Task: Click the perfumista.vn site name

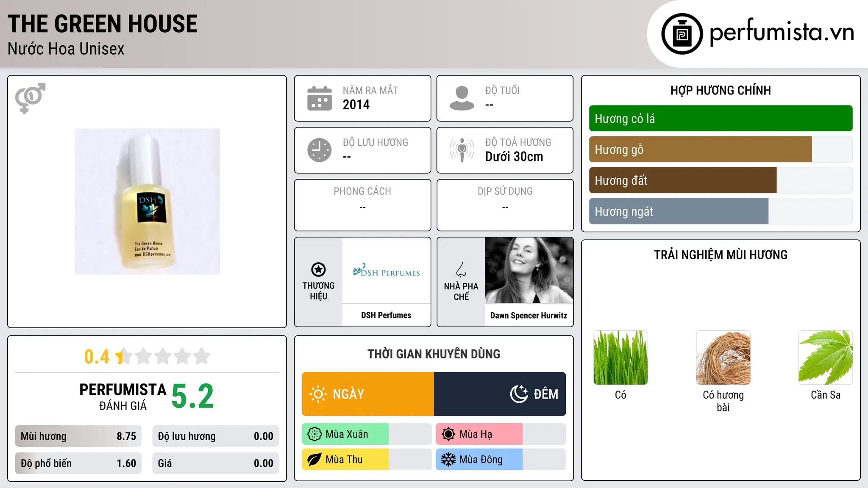Action: coord(782,32)
